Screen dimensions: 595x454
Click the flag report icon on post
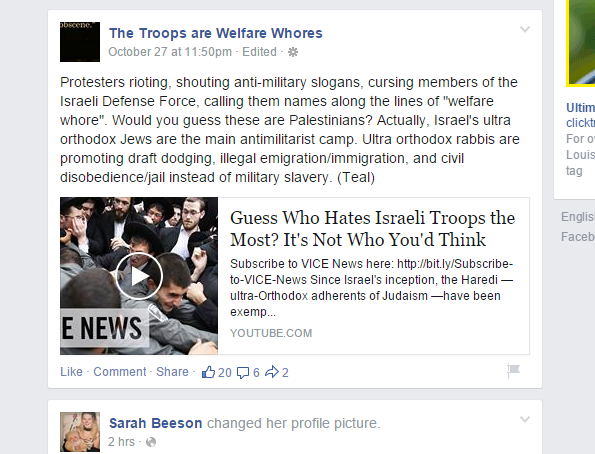click(x=513, y=370)
